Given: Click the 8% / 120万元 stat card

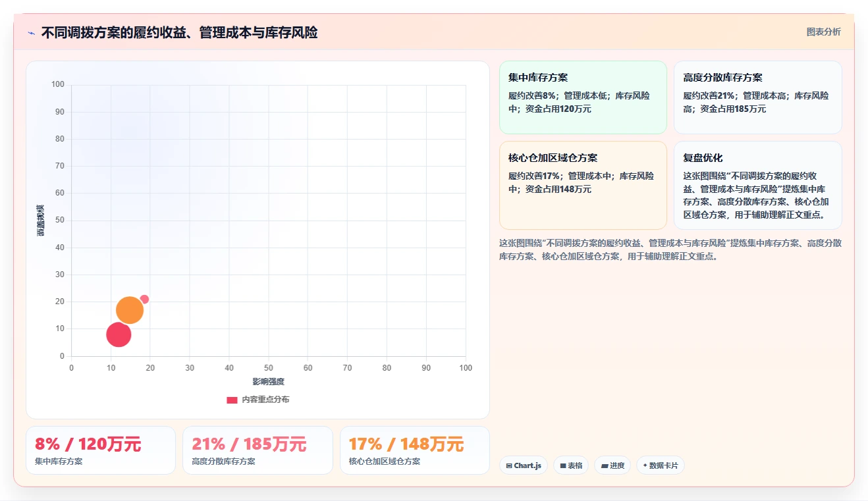Looking at the screenshot, I should coord(101,450).
